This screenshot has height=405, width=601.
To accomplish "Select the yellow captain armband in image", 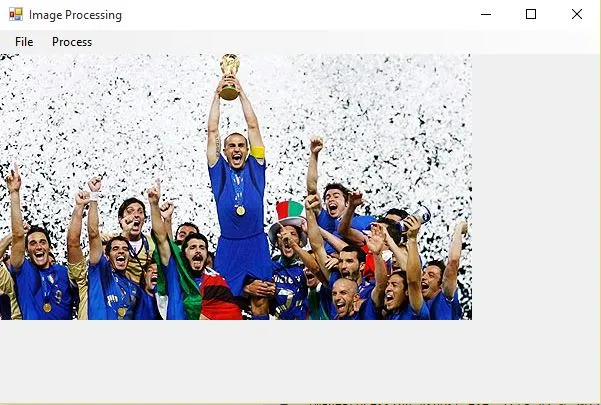I will [x=257, y=152].
